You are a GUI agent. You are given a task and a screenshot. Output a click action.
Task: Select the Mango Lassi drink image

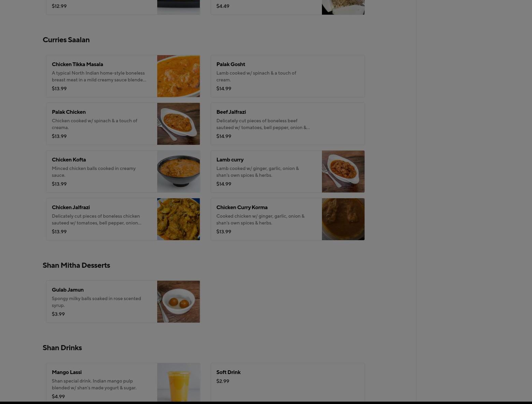178,383
